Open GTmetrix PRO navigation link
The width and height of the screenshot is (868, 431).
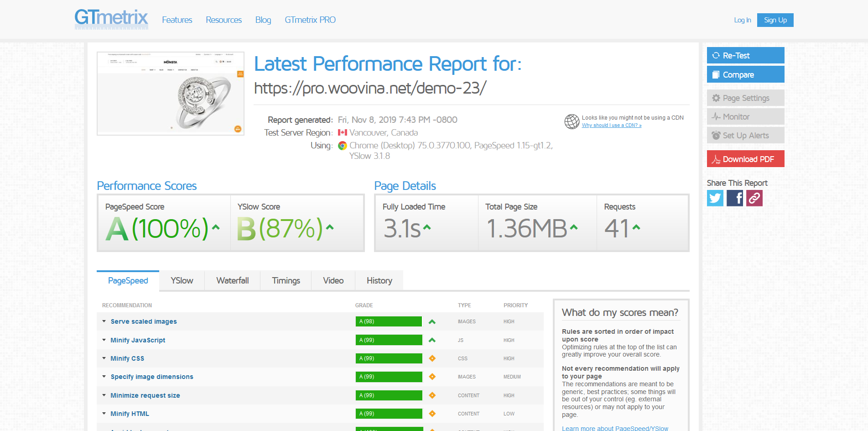(x=310, y=20)
